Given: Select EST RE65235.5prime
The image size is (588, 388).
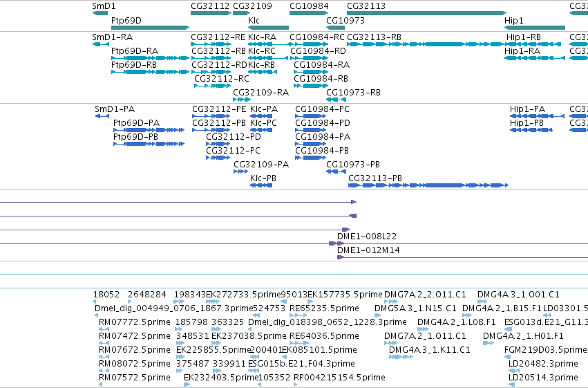Looking at the screenshot, I should click(324, 308).
